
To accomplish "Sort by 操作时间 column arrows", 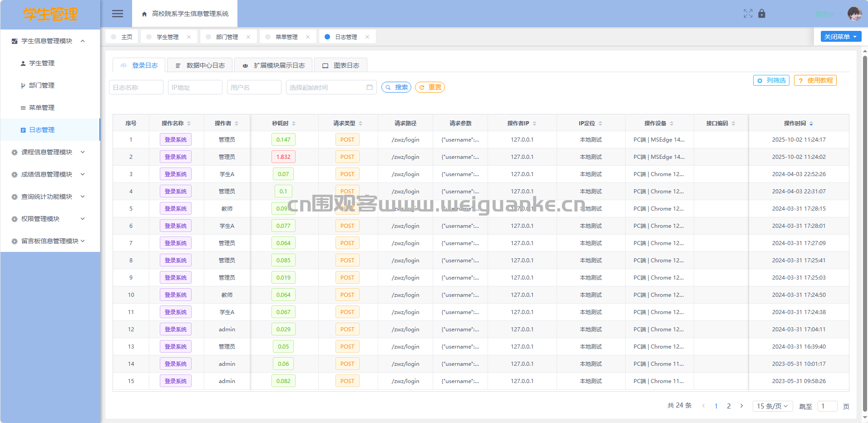I will 811,123.
